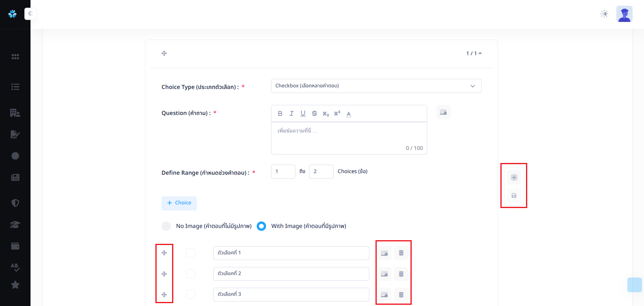Image resolution: width=644 pixels, height=306 pixels.
Task: Check the checkbox for ตัวเลือกที่ 1
Action: point(190,253)
